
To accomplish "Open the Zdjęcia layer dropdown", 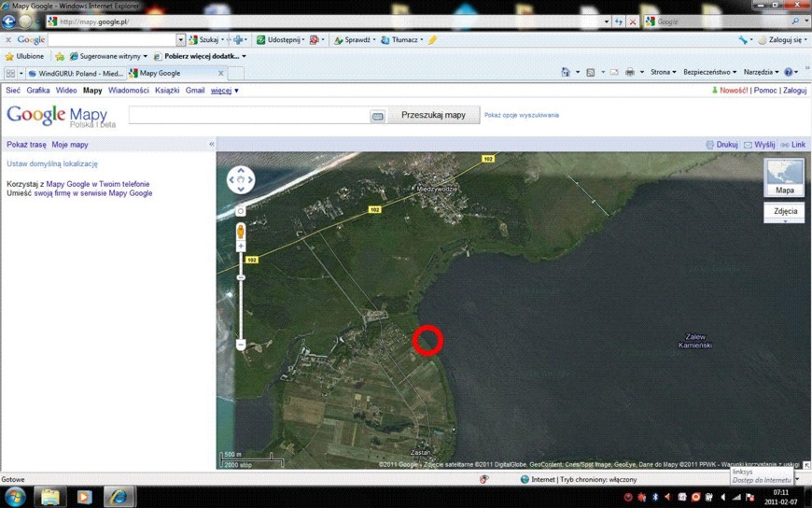I will tap(785, 213).
